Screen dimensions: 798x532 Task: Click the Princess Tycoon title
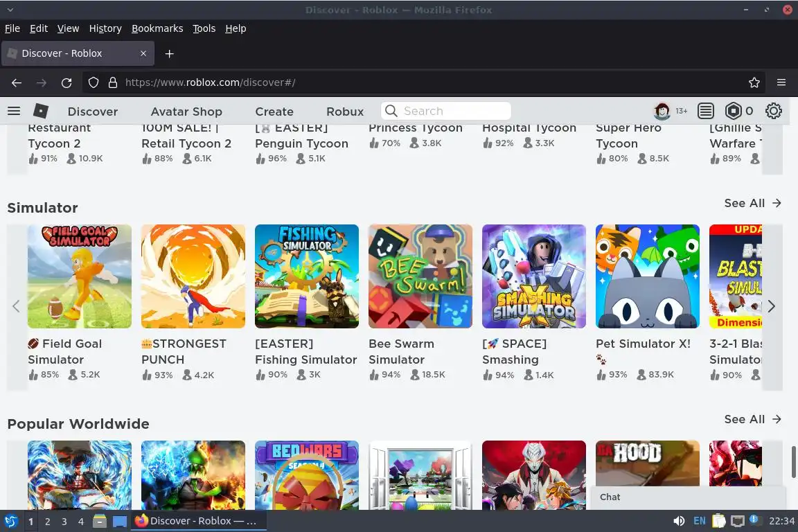point(416,128)
